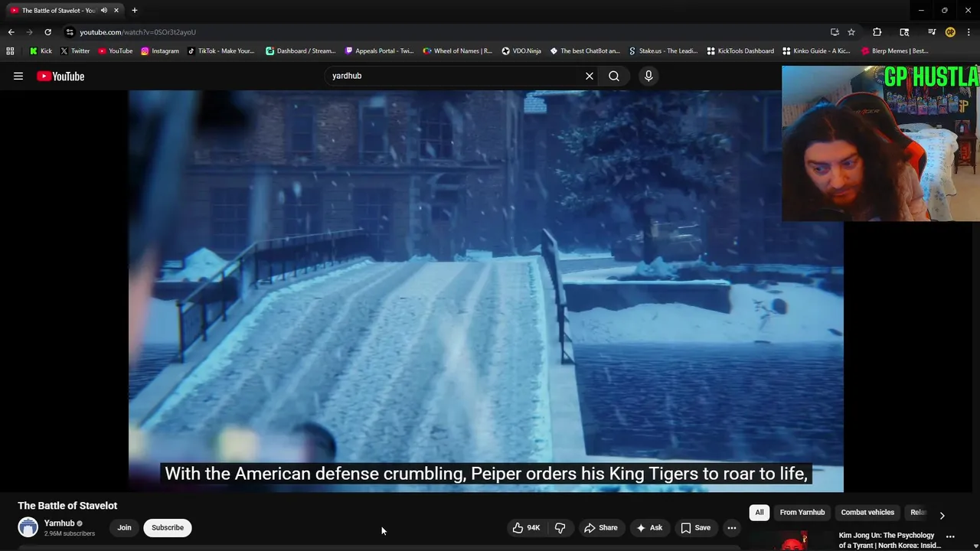Open YouTube bookmark

pos(116,51)
